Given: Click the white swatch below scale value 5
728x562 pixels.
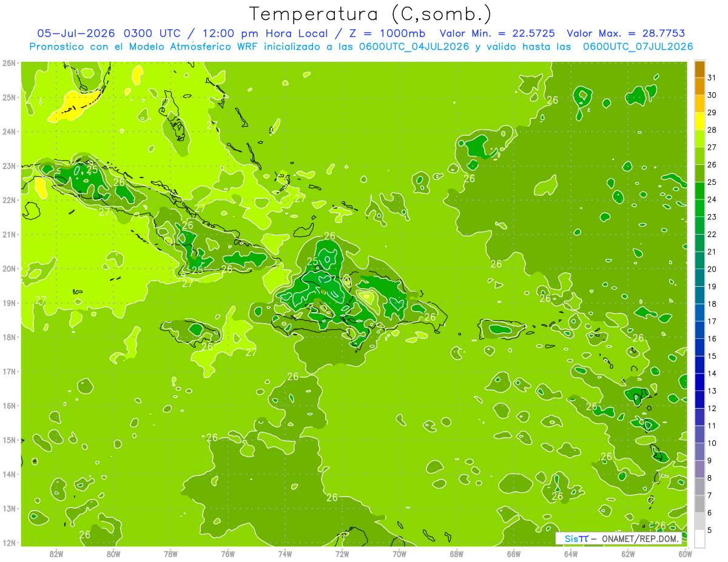Looking at the screenshot, I should point(699,538).
